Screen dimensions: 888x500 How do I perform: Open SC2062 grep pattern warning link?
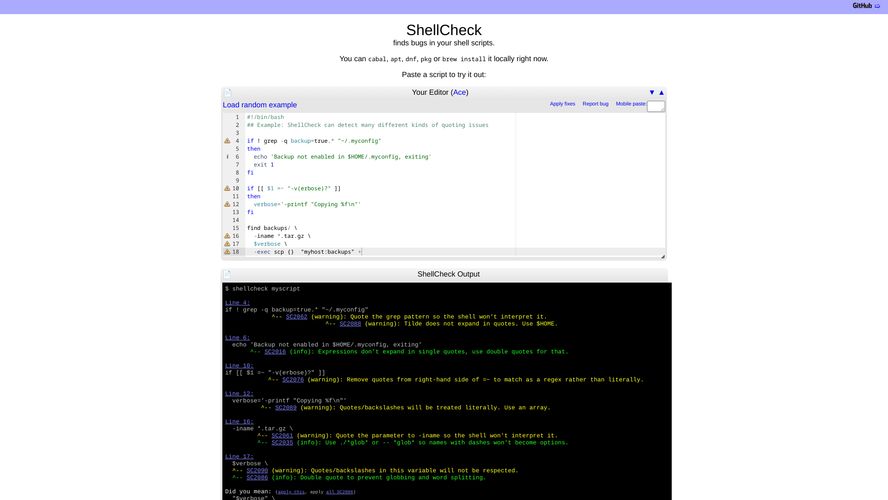click(x=296, y=317)
